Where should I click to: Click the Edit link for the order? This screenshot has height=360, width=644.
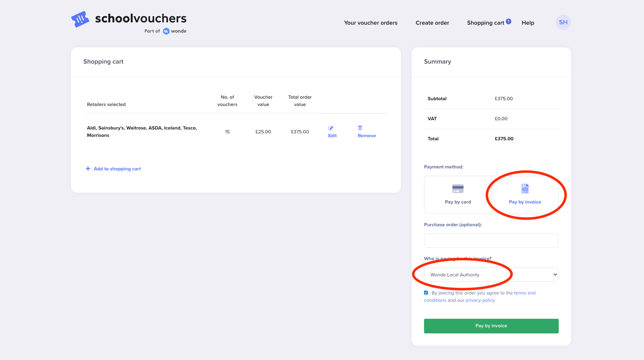click(x=332, y=136)
